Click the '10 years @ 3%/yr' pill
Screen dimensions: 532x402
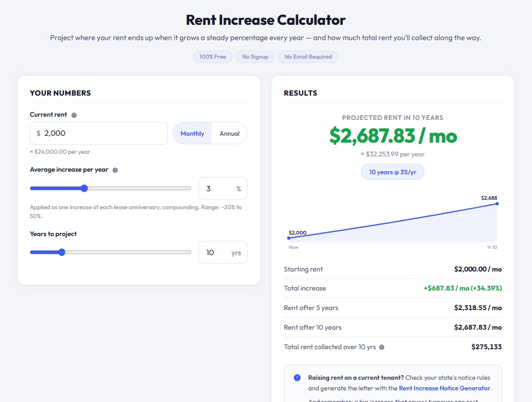pos(393,172)
